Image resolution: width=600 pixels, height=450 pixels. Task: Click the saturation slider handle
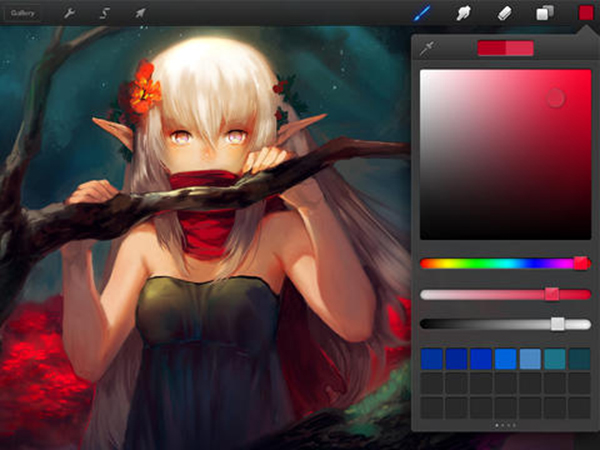tap(552, 294)
